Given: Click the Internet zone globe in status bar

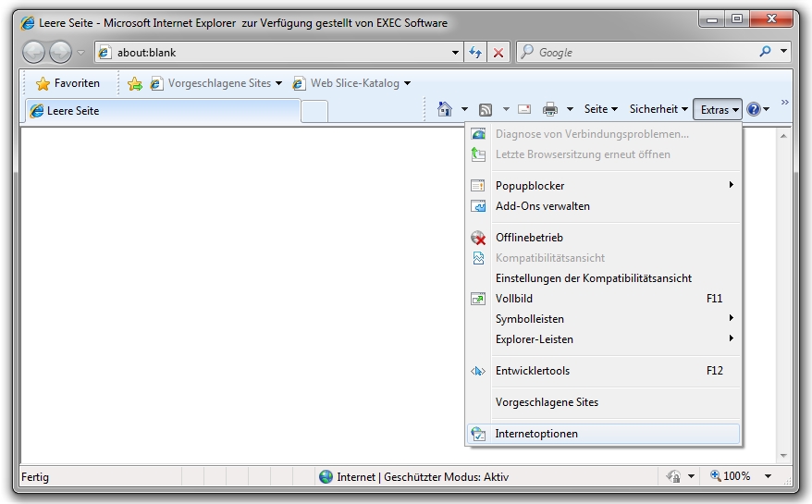Looking at the screenshot, I should click(x=326, y=476).
